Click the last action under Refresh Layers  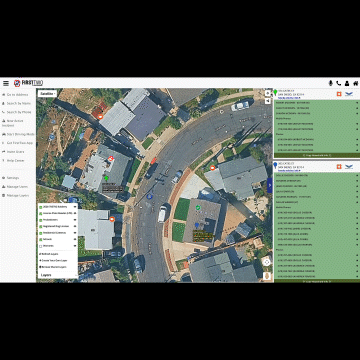coord(53,267)
